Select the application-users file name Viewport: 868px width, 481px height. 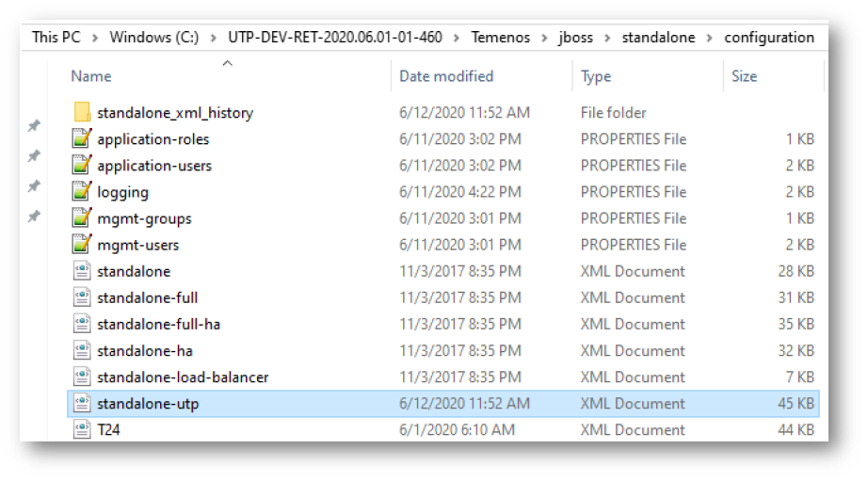(x=154, y=166)
